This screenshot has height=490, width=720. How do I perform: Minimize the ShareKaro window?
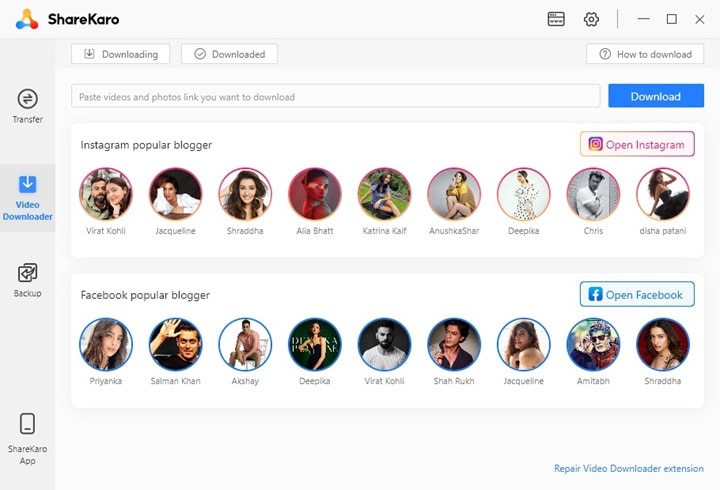coord(644,19)
